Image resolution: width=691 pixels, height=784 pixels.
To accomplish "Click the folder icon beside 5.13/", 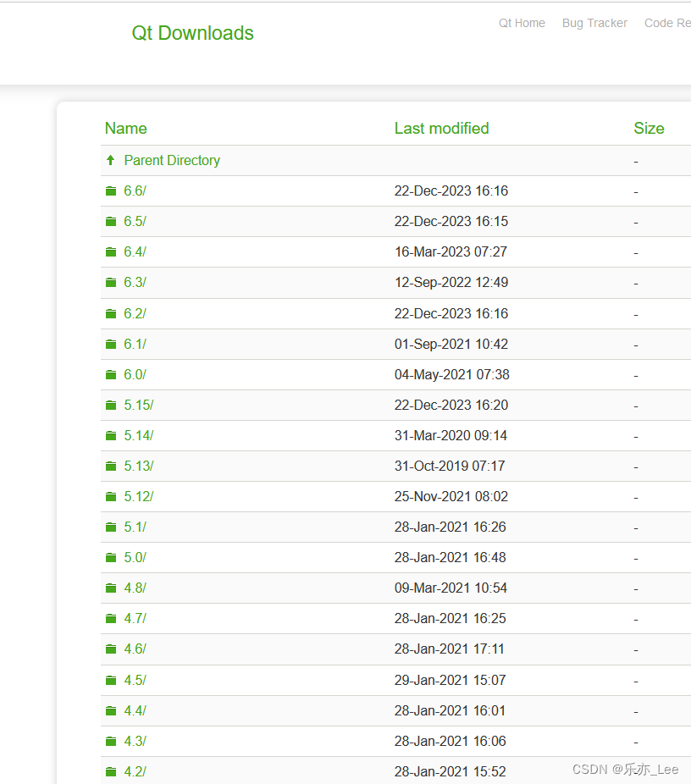I will pos(111,467).
